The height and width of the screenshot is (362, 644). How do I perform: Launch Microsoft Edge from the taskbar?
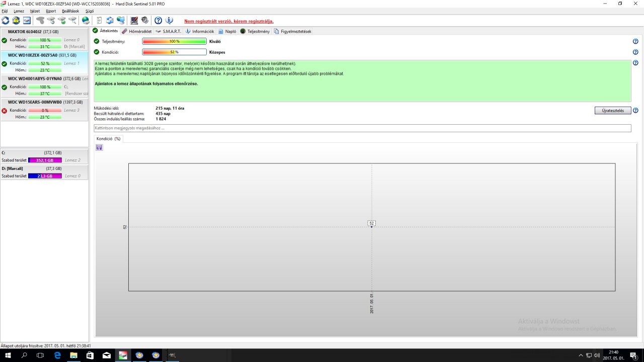(x=57, y=355)
